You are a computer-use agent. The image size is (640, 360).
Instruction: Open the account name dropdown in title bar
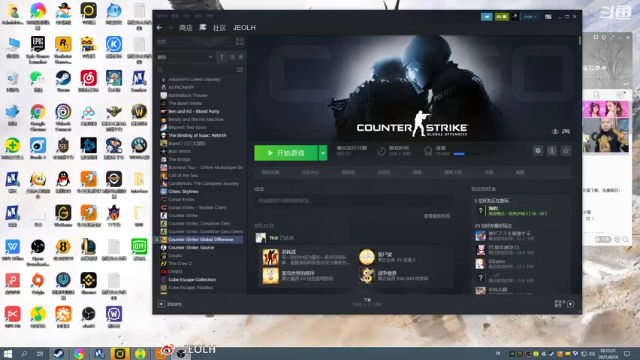530,17
